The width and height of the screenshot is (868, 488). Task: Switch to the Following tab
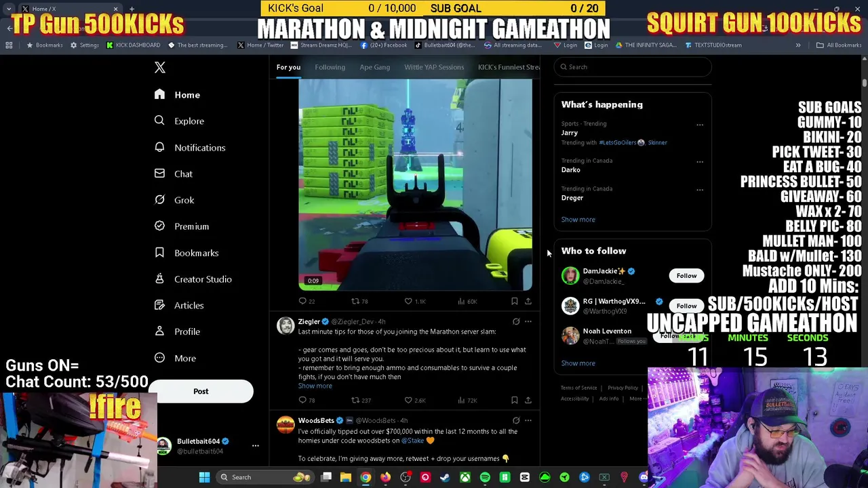[x=330, y=67]
